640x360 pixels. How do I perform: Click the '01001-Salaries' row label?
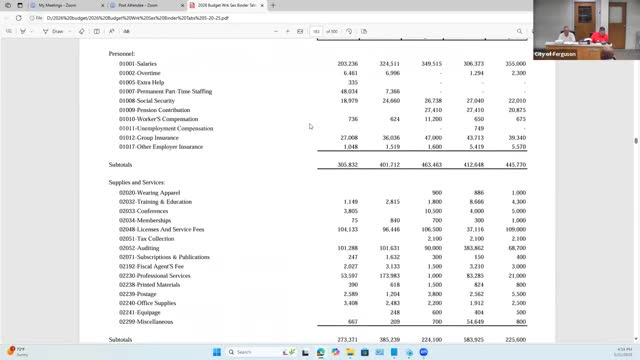[x=138, y=64]
